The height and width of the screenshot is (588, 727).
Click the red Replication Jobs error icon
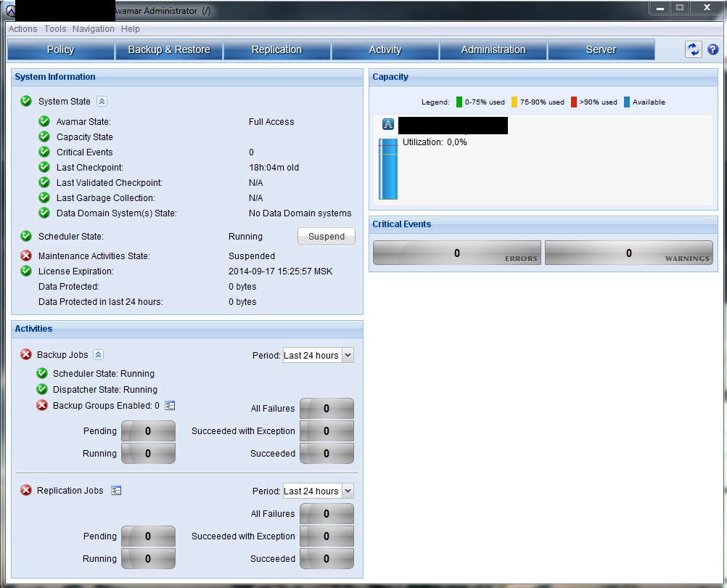[26, 490]
